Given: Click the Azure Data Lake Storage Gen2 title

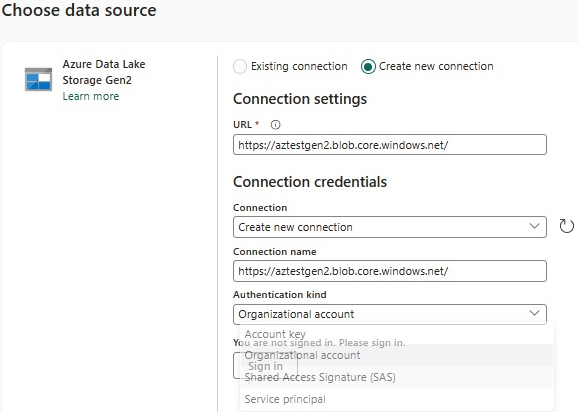Looking at the screenshot, I should (x=104, y=72).
